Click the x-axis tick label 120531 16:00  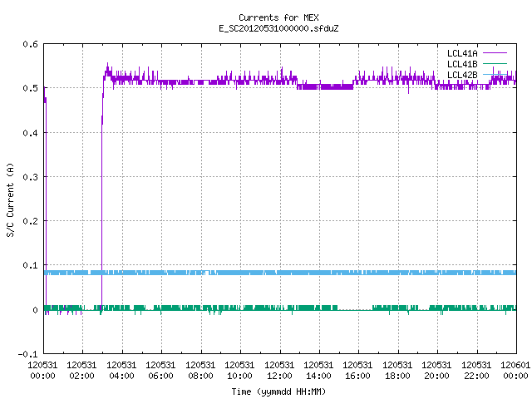[x=358, y=371]
